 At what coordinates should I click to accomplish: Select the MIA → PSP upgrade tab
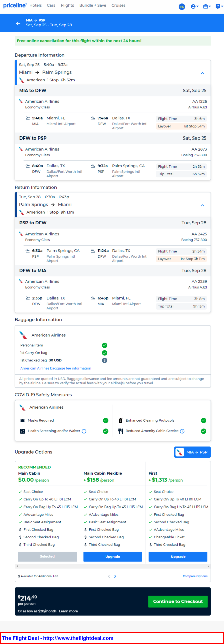(x=192, y=452)
